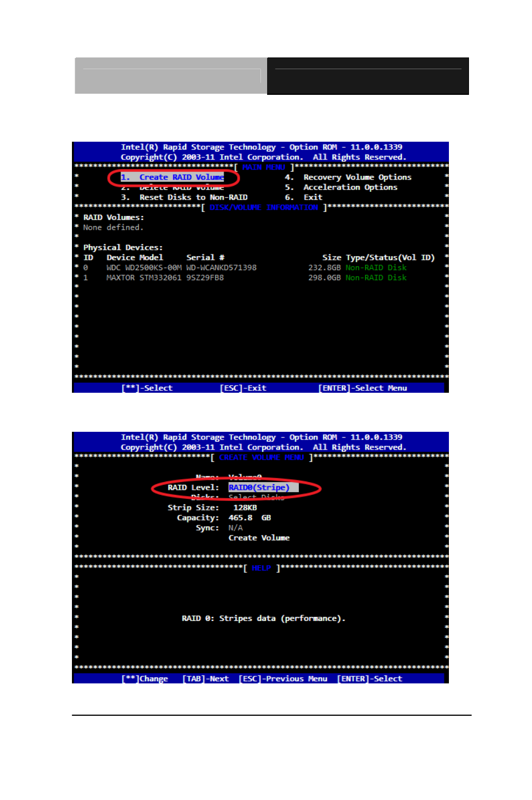
Task: Click the 'RAID Level:' field label
Action: pyautogui.click(x=194, y=488)
